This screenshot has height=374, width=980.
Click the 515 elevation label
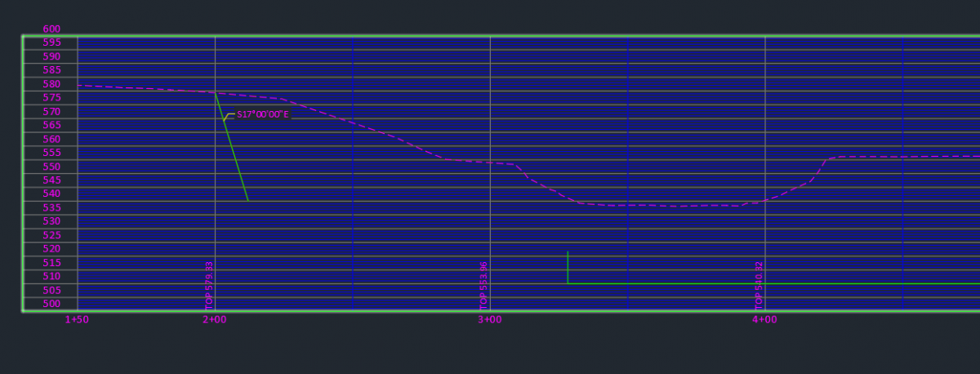[51, 262]
